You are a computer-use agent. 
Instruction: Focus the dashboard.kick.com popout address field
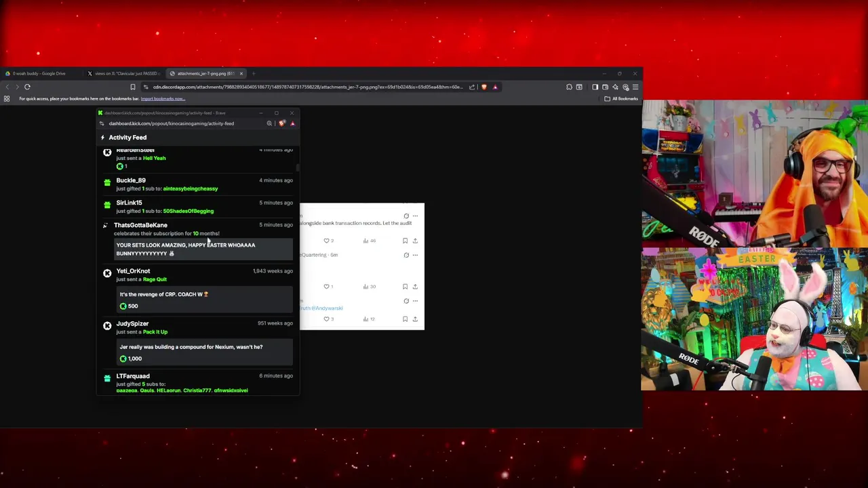[x=171, y=123]
